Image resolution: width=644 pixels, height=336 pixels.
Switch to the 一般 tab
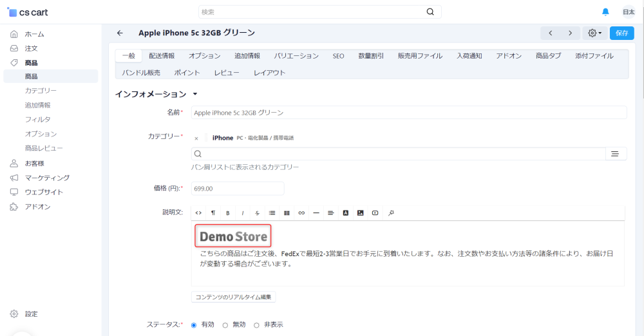[x=129, y=56]
